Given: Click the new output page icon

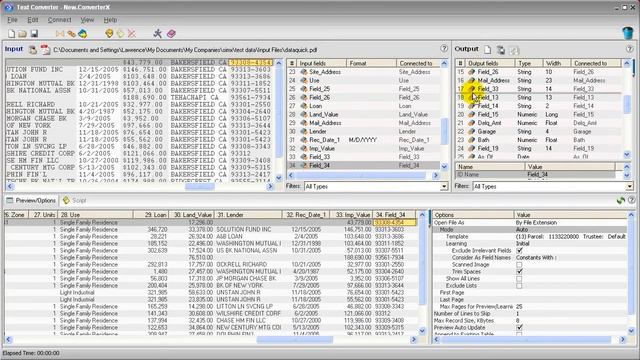Looking at the screenshot, I should point(488,49).
